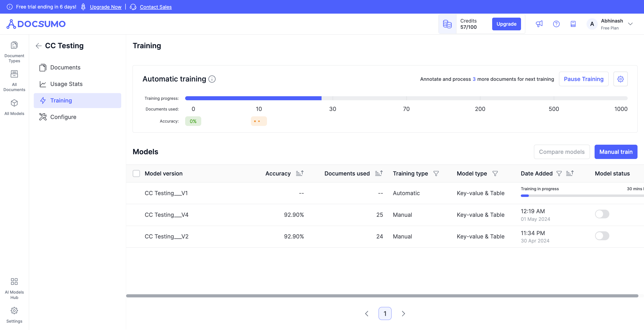Screen dimensions: 644x330
Task: Click the 92.90% accuracy for V4
Action: click(x=294, y=215)
